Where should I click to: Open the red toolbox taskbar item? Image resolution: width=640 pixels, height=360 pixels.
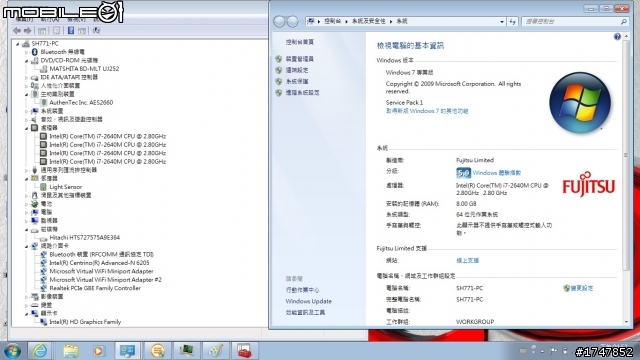(244, 351)
